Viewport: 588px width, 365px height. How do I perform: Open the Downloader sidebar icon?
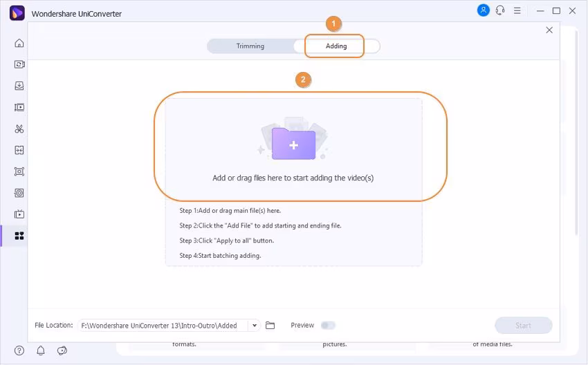point(19,86)
